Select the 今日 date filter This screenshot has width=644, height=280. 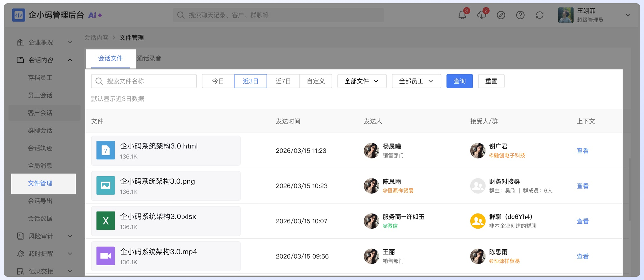click(x=218, y=81)
